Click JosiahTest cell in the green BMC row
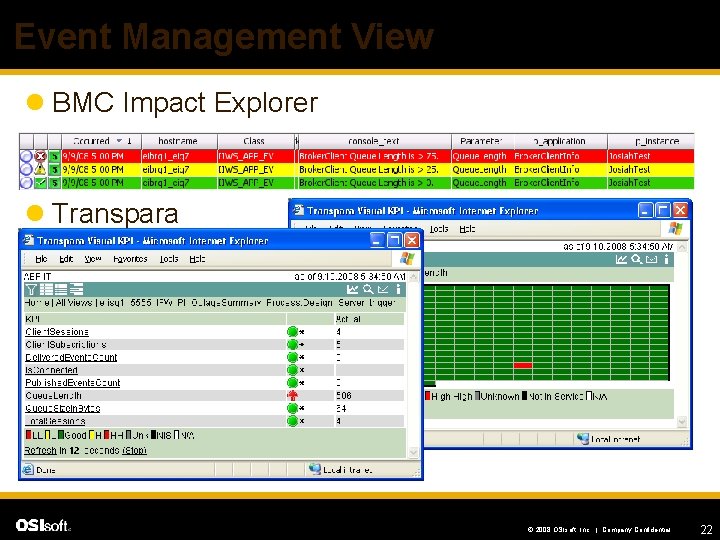Screen dimensions: 720x540 pyautogui.click(x=650, y=183)
